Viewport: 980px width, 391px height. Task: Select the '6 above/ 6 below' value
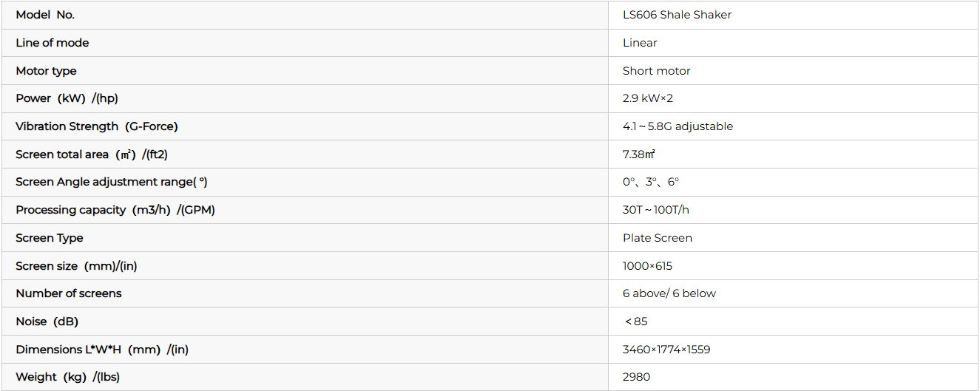[669, 293]
